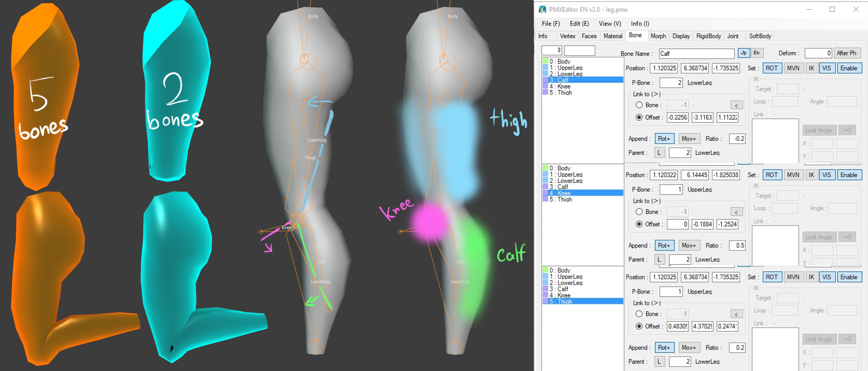Select Thigh in the bottom bone list
The width and height of the screenshot is (868, 371).
(582, 301)
